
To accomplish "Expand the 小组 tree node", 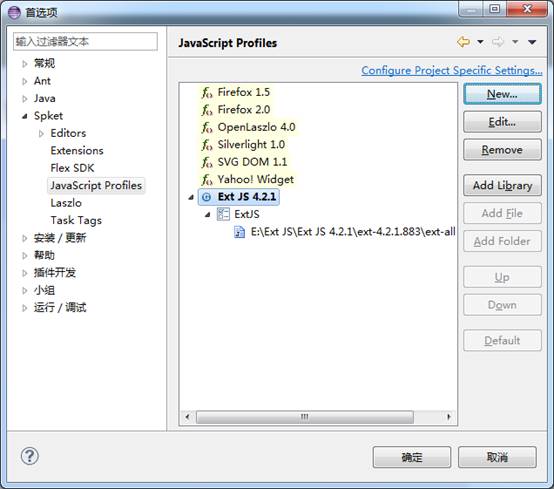I will [x=24, y=290].
